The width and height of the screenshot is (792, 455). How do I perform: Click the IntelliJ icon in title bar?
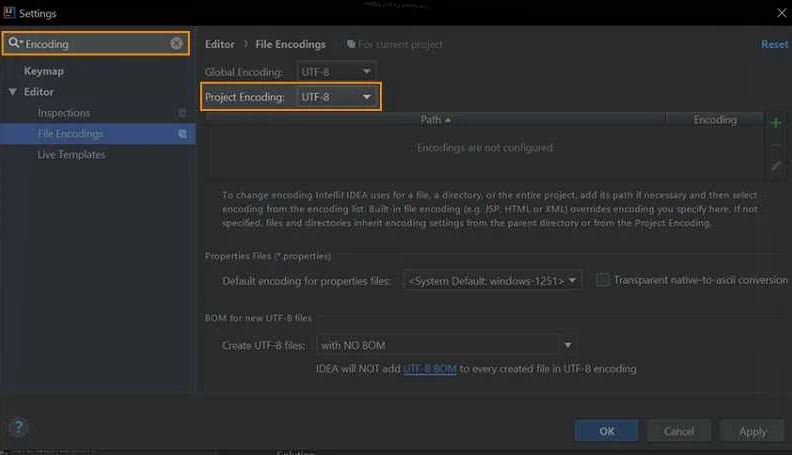click(9, 12)
